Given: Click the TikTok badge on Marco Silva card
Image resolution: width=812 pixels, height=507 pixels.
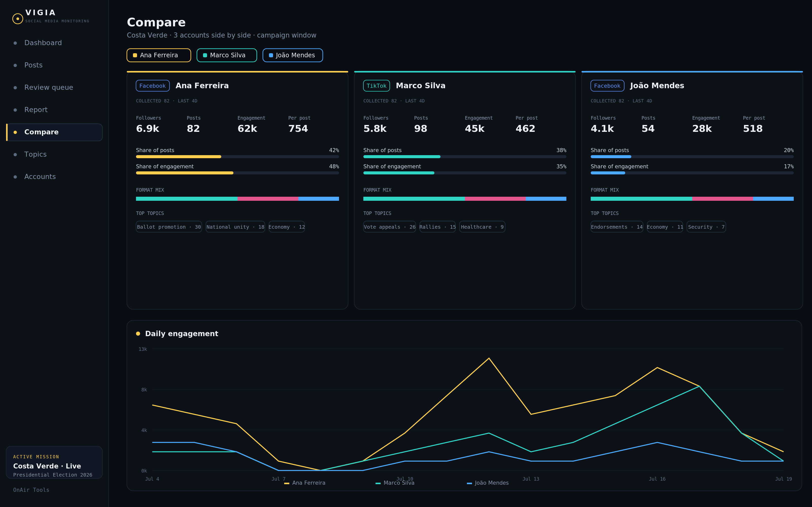Looking at the screenshot, I should tap(377, 86).
